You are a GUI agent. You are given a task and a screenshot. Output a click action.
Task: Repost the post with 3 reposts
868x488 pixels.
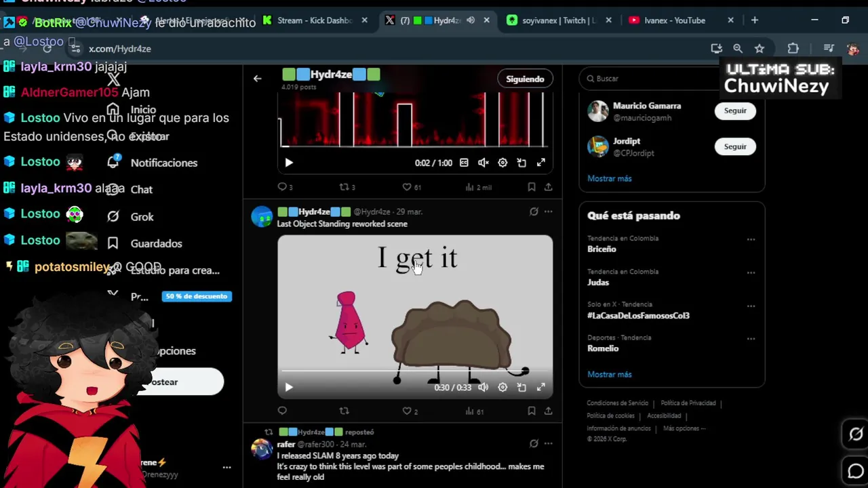click(347, 187)
